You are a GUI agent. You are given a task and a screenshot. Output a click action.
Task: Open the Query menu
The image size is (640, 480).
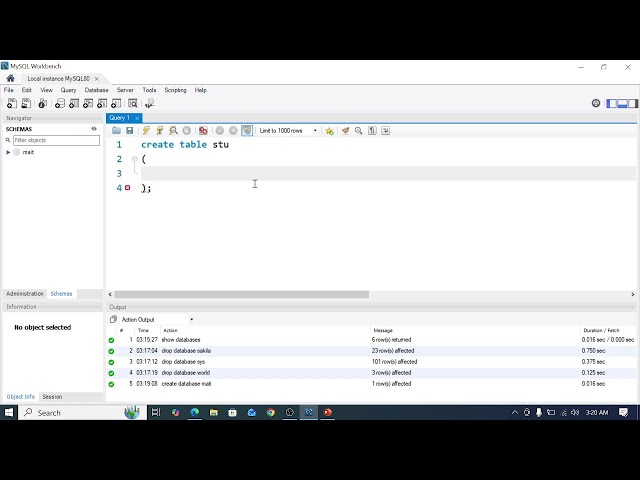[68, 90]
